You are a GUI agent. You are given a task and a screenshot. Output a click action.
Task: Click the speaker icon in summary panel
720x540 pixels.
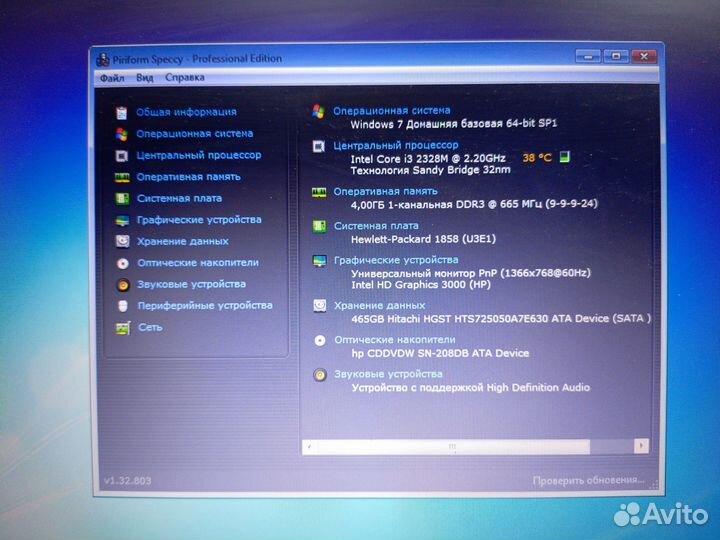(320, 375)
